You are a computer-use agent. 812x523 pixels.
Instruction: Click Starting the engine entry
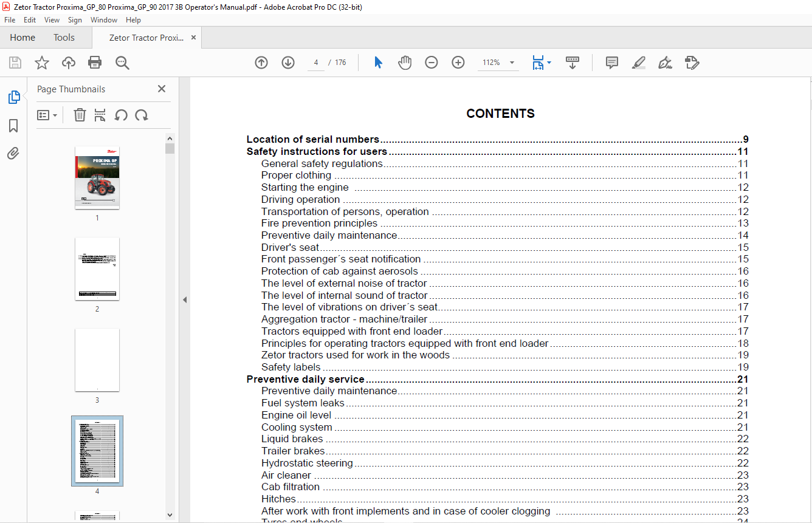tap(504, 188)
